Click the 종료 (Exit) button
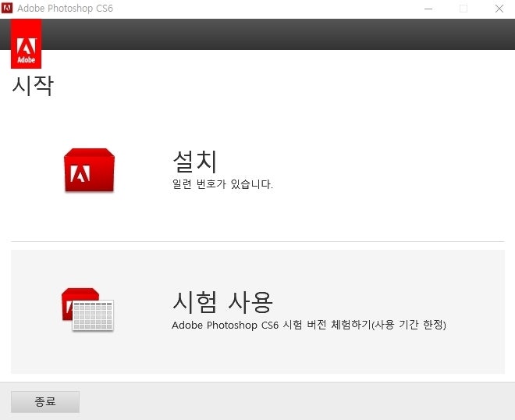515x420 pixels. (x=45, y=401)
